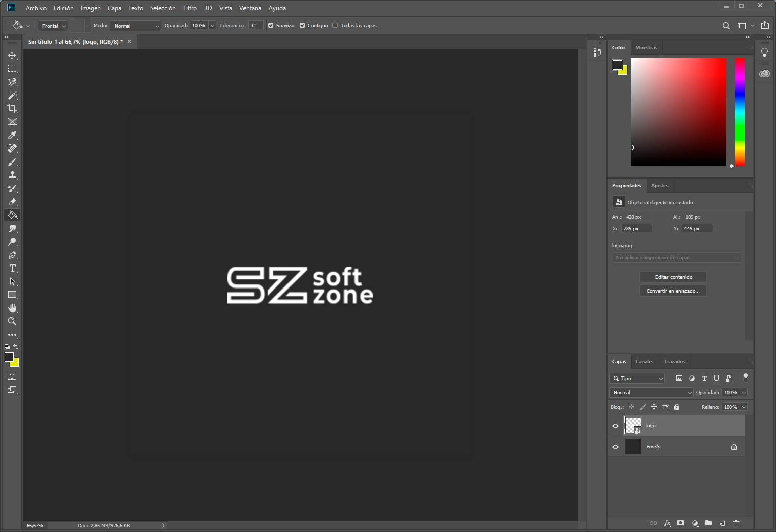The height and width of the screenshot is (532, 776).
Task: Select the Horizontal Type tool
Action: click(12, 268)
